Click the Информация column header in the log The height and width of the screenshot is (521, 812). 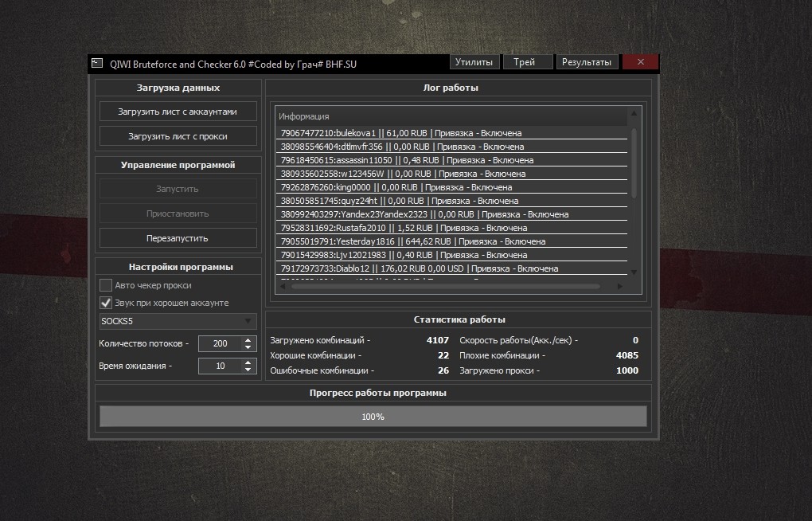coord(451,116)
